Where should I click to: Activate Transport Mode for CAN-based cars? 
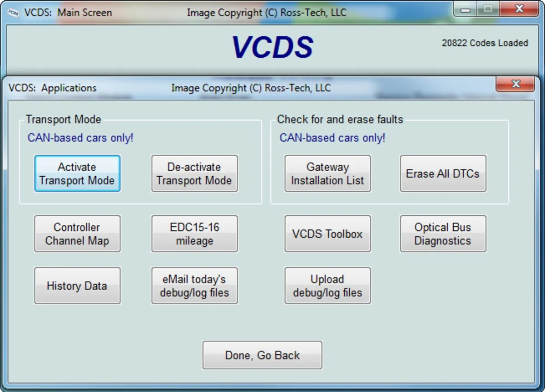coord(77,174)
